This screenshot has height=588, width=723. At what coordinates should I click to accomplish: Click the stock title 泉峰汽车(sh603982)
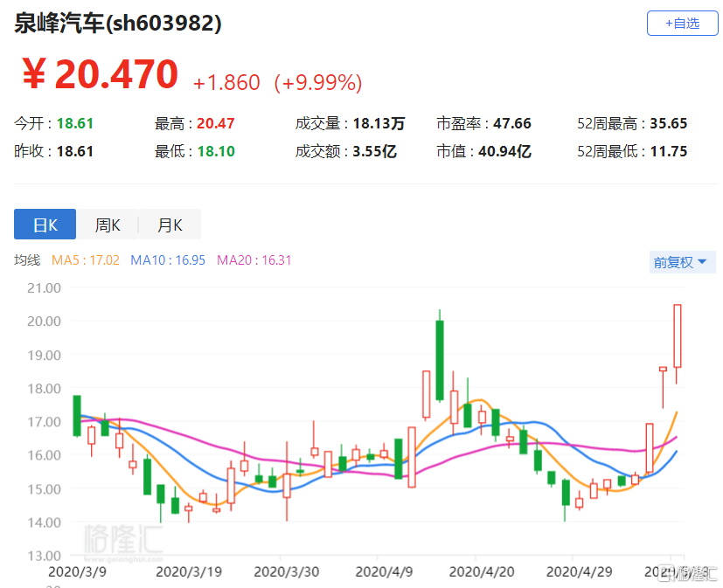coord(118,23)
